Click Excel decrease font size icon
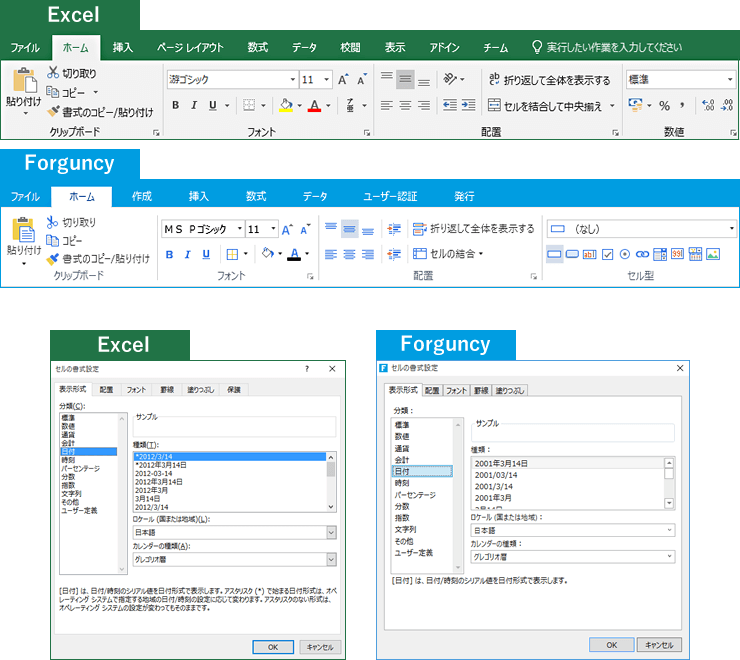 [x=362, y=79]
